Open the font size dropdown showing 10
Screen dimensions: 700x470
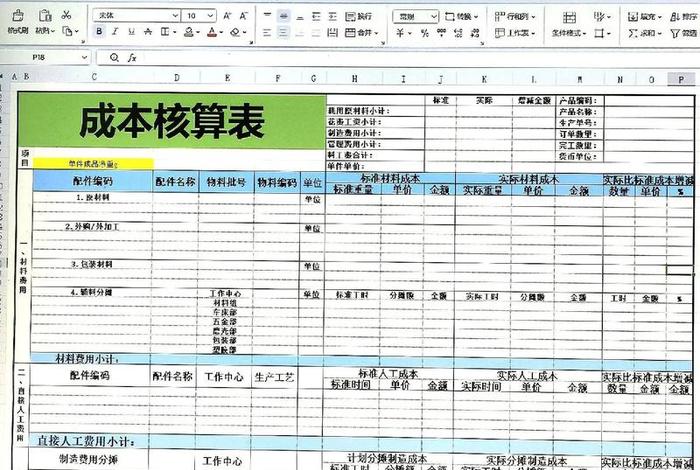pyautogui.click(x=199, y=16)
